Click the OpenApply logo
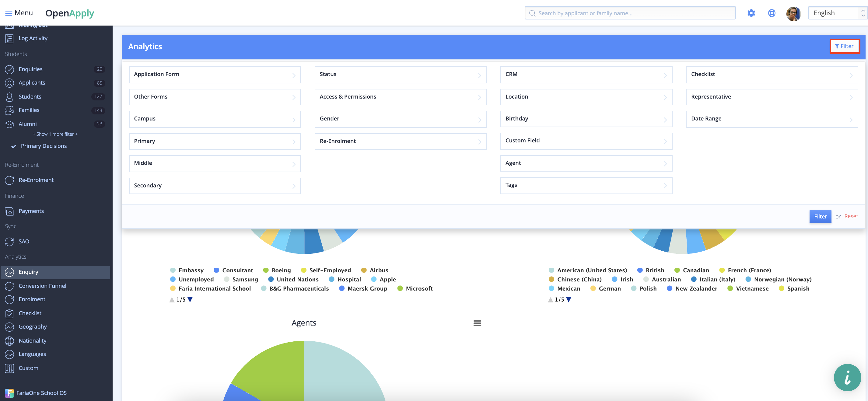This screenshot has width=868, height=401. coord(69,13)
